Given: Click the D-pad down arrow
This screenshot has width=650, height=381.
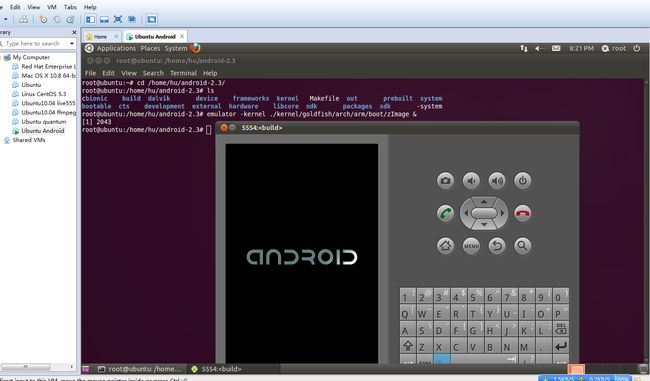Looking at the screenshot, I should click(484, 225).
